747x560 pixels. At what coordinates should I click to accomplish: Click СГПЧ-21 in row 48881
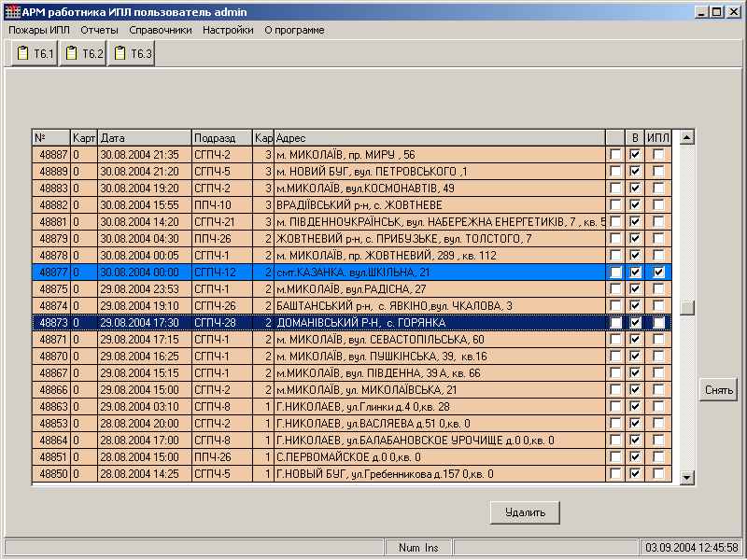coord(215,222)
